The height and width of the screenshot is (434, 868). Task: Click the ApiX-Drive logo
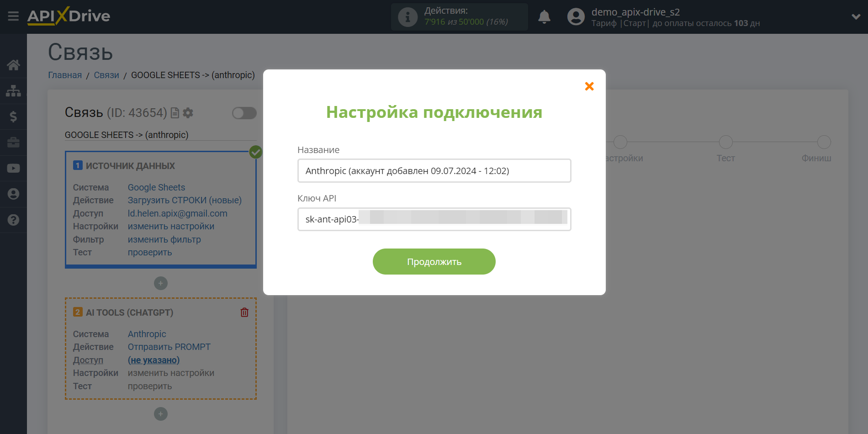69,16
